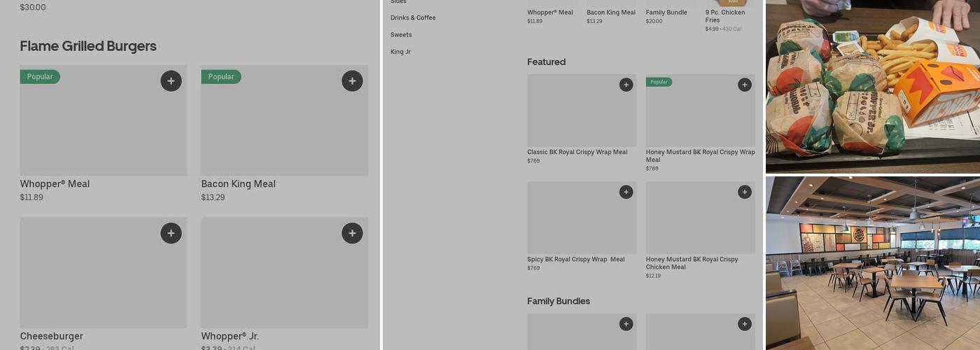The height and width of the screenshot is (350, 980).
Task: Click the Featured section heading
Action: click(x=546, y=62)
